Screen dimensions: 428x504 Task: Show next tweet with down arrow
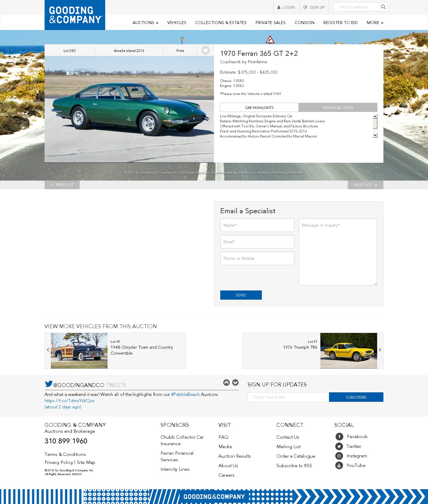pyautogui.click(x=235, y=383)
